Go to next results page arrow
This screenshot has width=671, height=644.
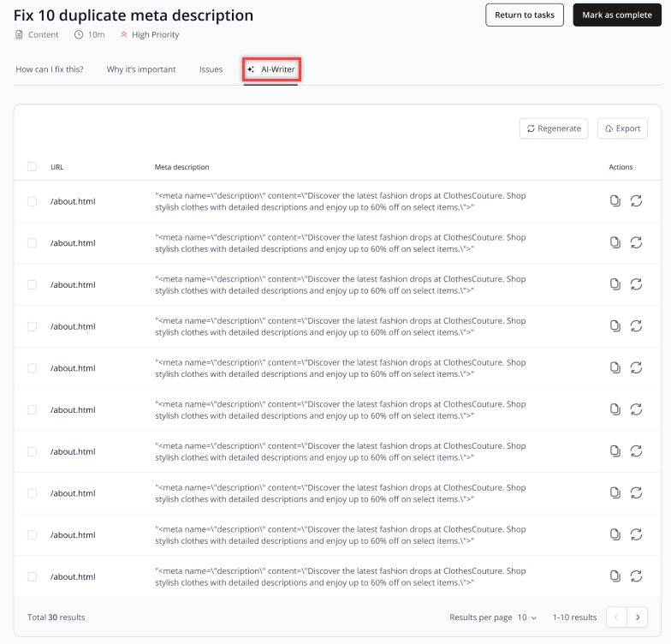(637, 617)
